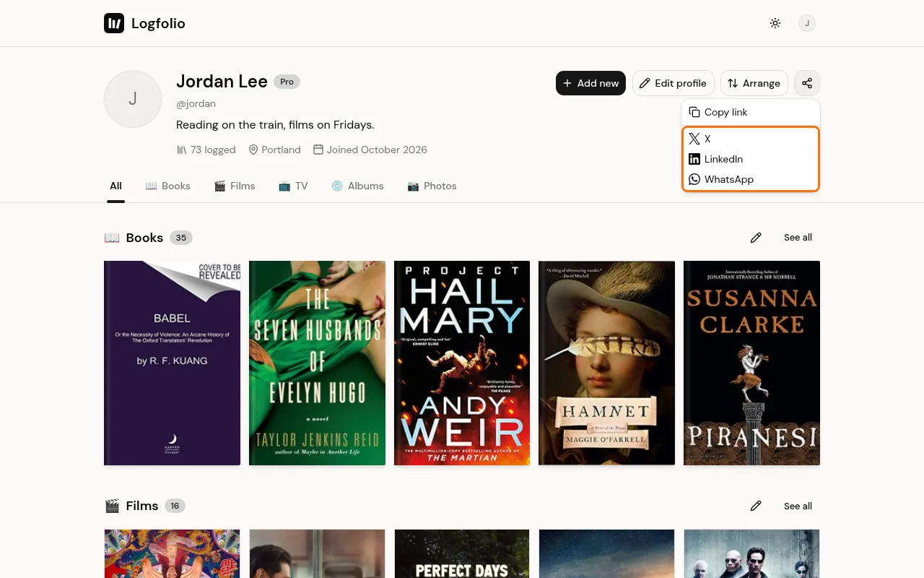Click See all for Films section

click(x=798, y=506)
